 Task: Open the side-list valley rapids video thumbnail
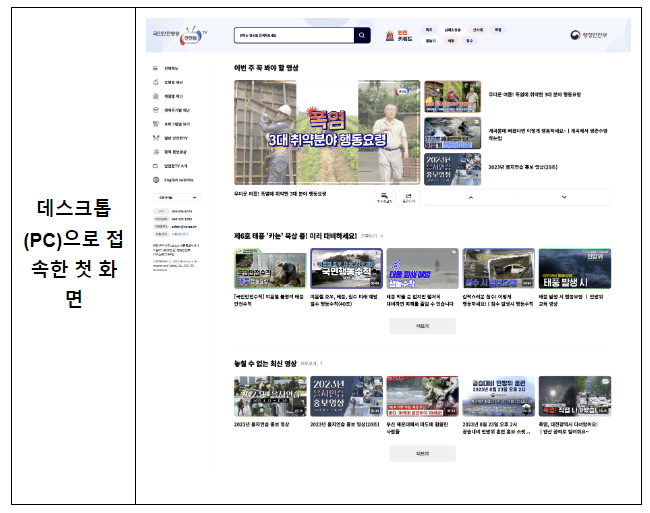(452, 133)
